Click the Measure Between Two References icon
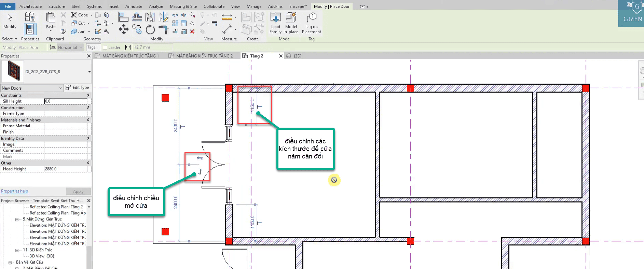The height and width of the screenshot is (269, 644). click(227, 17)
